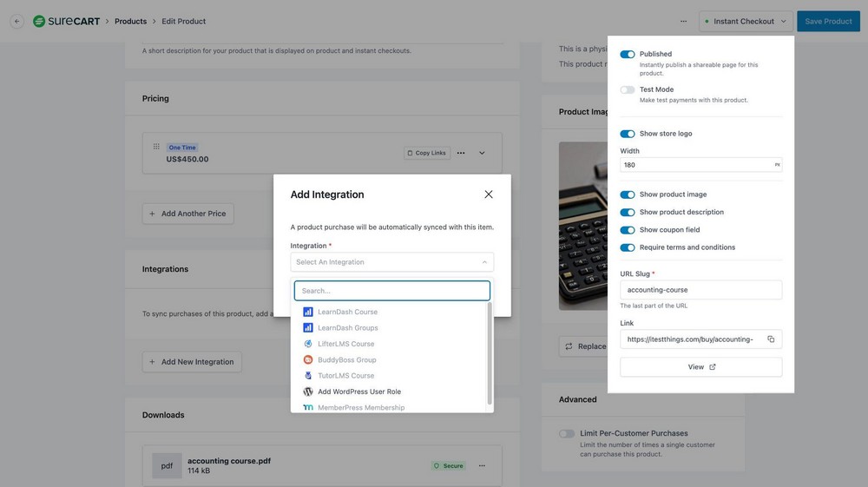Expand the One Time price chevron

pyautogui.click(x=482, y=153)
